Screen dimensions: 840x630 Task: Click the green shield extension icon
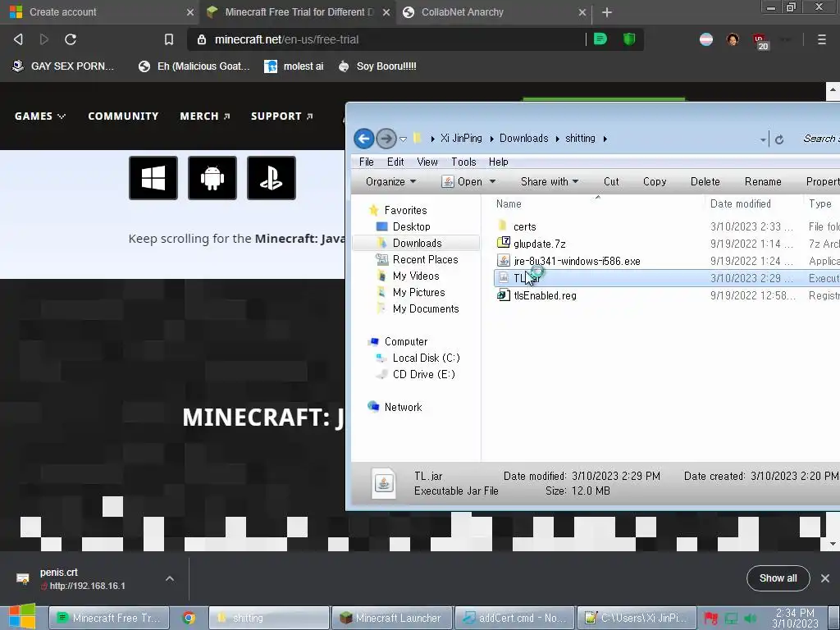click(x=629, y=39)
